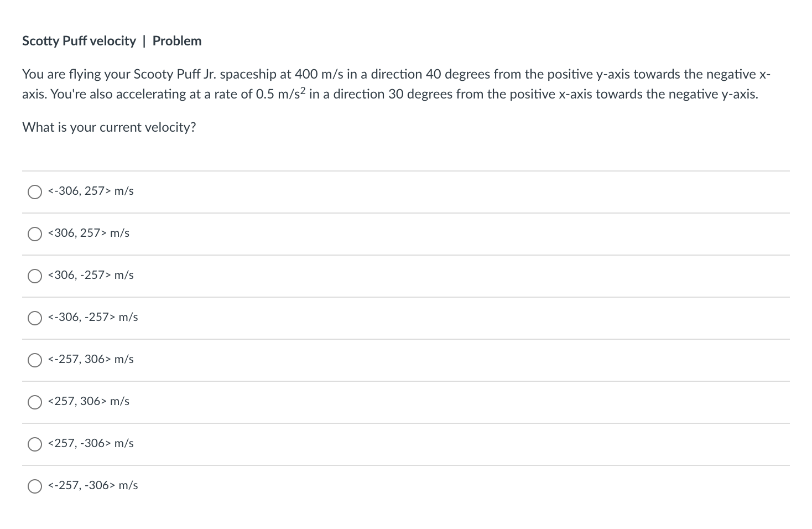812x529 pixels.
Task: Select the <306, 257> m/s answer option
Action: (35, 234)
